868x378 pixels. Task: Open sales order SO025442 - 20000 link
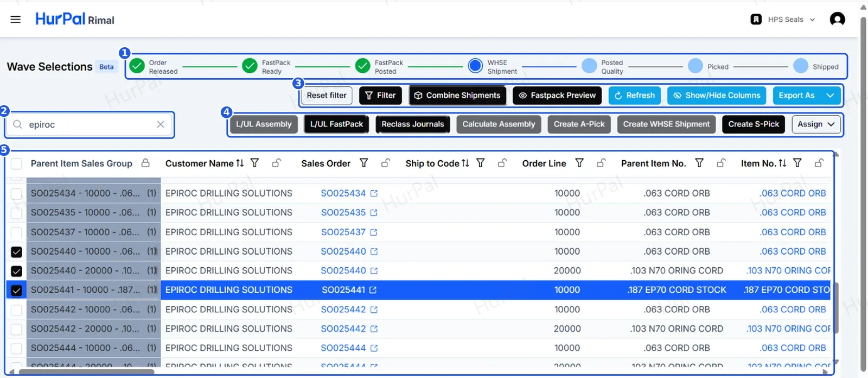(x=343, y=329)
